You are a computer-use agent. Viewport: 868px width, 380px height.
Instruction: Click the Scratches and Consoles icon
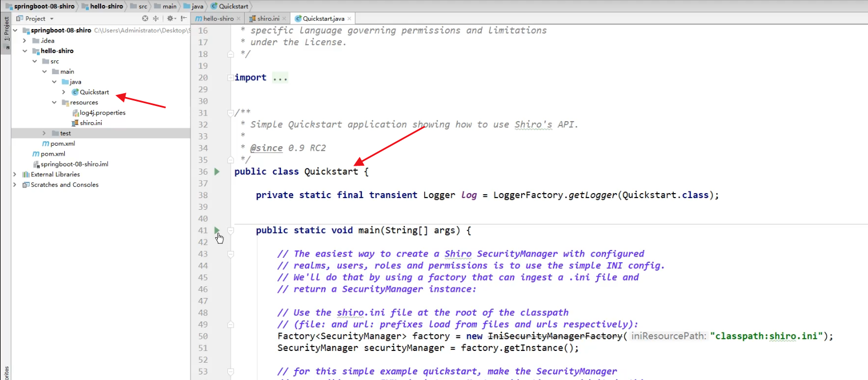click(26, 185)
